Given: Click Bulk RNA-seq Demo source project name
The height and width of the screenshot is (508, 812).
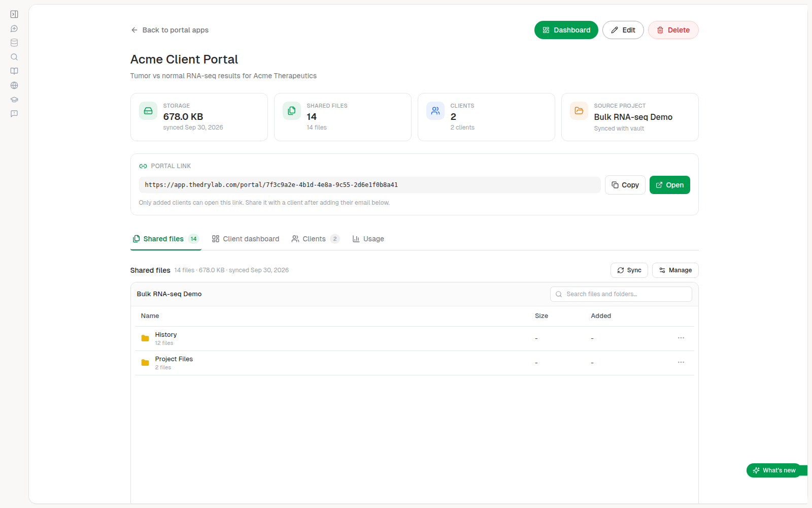Looking at the screenshot, I should click(633, 117).
